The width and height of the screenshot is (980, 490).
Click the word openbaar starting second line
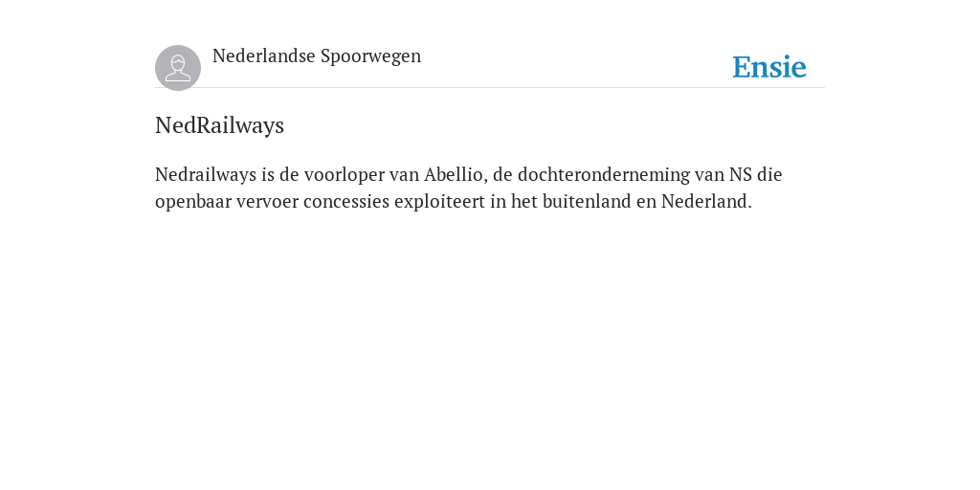pos(193,202)
